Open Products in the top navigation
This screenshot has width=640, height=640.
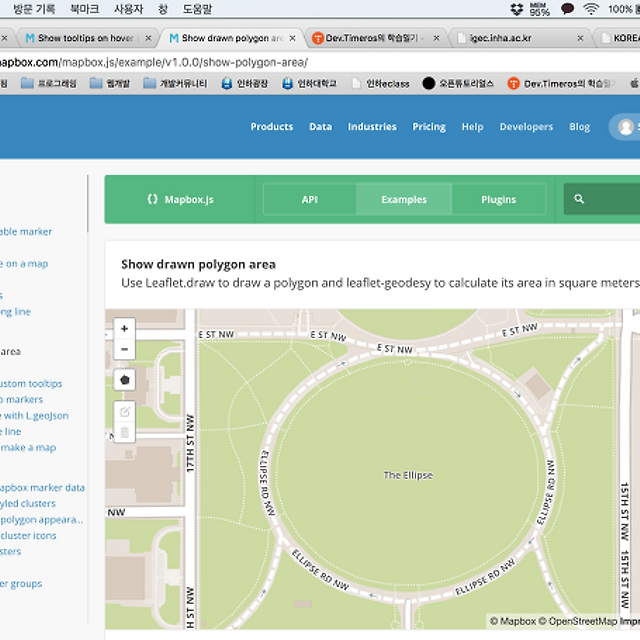click(x=272, y=127)
